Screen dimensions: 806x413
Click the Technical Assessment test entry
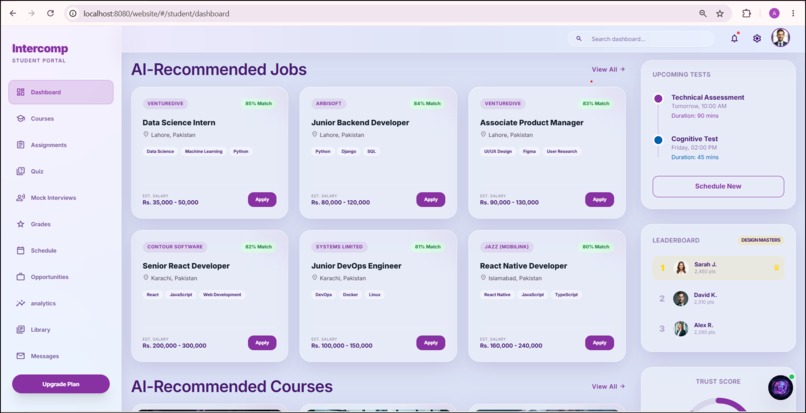707,106
